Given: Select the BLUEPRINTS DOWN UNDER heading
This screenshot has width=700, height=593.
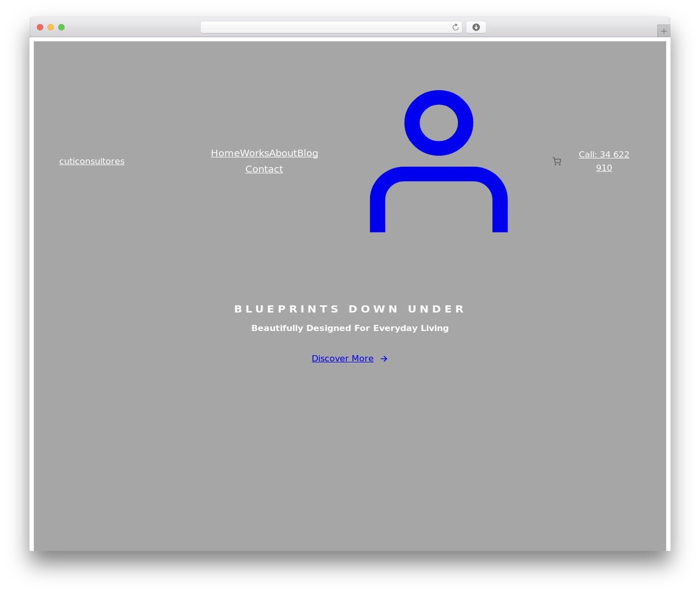Looking at the screenshot, I should pos(350,309).
